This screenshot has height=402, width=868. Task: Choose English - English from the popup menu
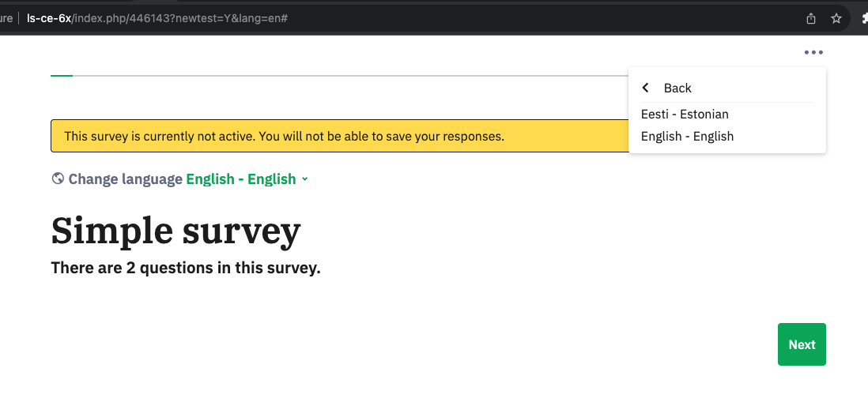(x=687, y=137)
